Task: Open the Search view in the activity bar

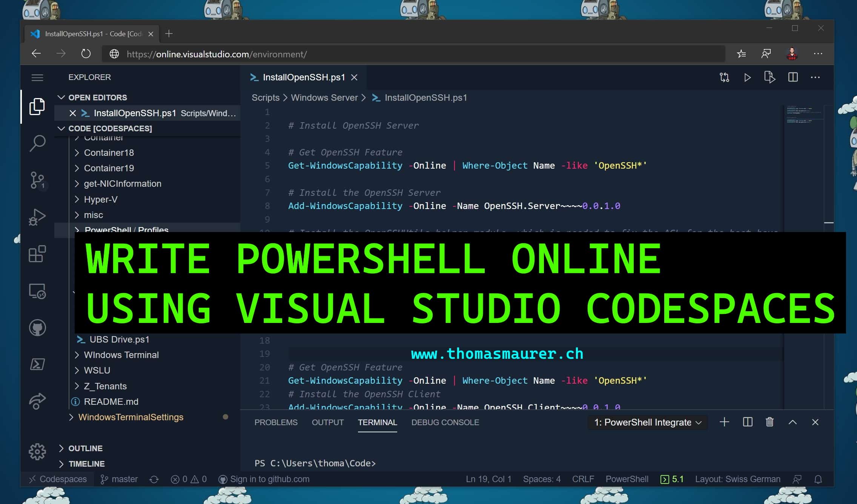Action: (37, 143)
